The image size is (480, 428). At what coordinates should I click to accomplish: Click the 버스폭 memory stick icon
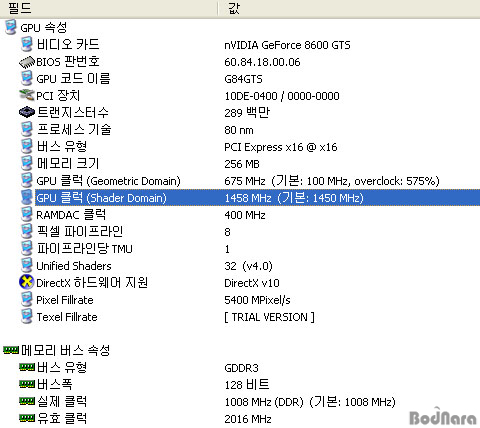[27, 384]
